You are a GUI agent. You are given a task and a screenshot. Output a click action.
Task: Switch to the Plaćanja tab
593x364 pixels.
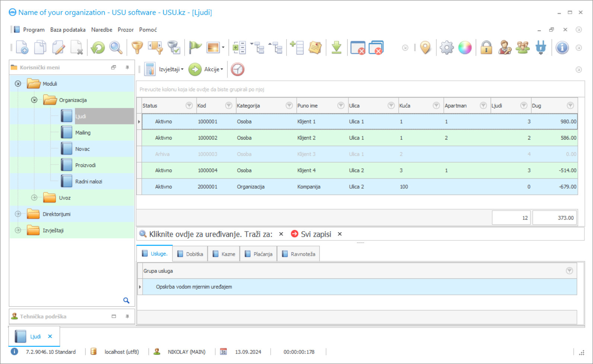259,254
